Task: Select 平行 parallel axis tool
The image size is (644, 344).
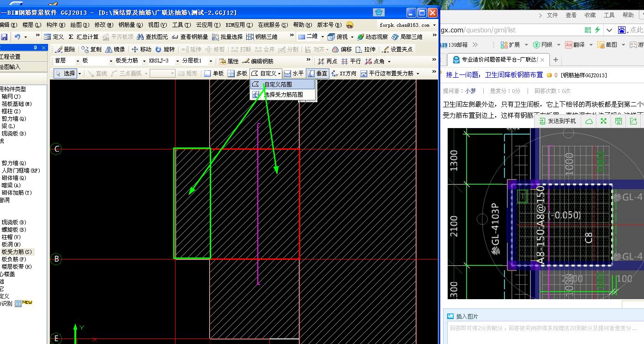Action: (x=351, y=61)
